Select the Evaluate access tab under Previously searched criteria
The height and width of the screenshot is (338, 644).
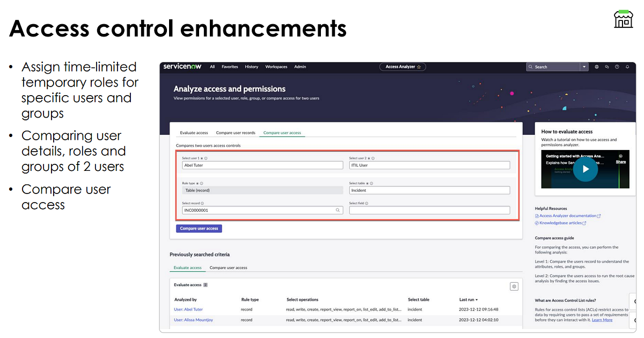click(187, 267)
